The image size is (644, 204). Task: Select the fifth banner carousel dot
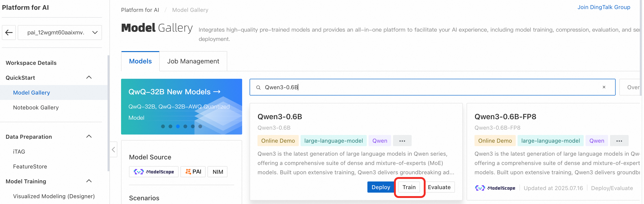pos(193,126)
